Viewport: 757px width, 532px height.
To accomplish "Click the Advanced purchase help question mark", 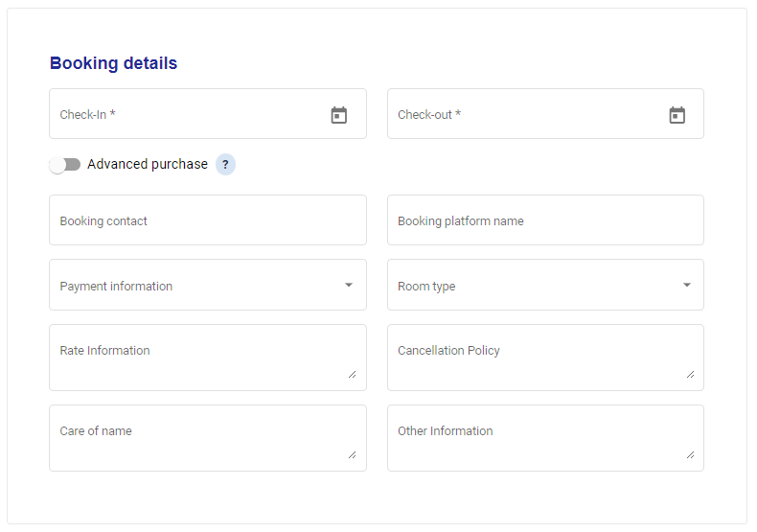I will click(225, 164).
